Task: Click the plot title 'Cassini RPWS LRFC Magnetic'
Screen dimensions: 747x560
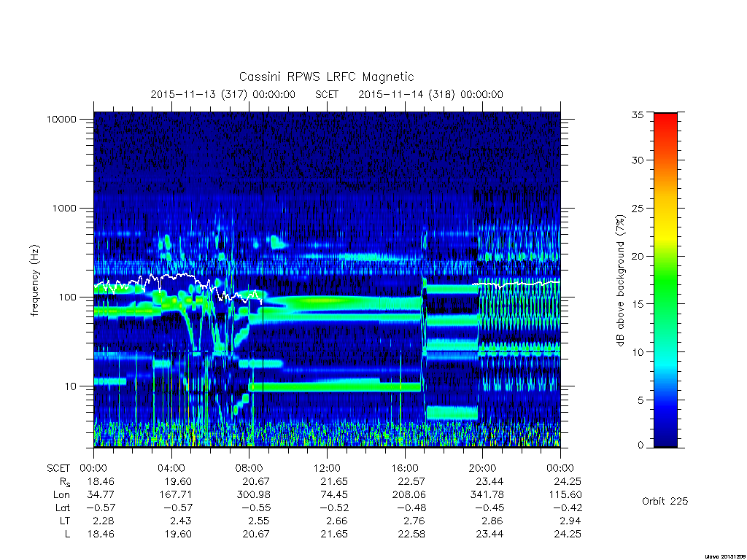Action: tap(326, 77)
